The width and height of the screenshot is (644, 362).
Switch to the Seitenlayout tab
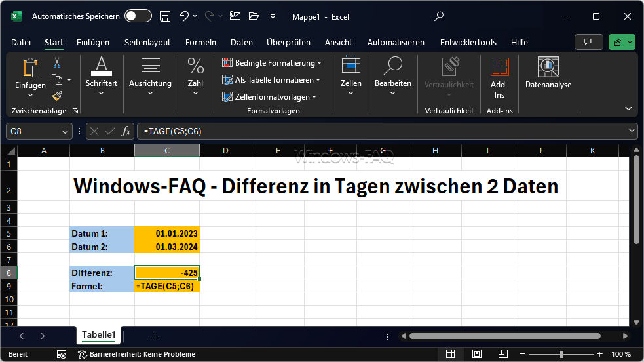point(147,43)
